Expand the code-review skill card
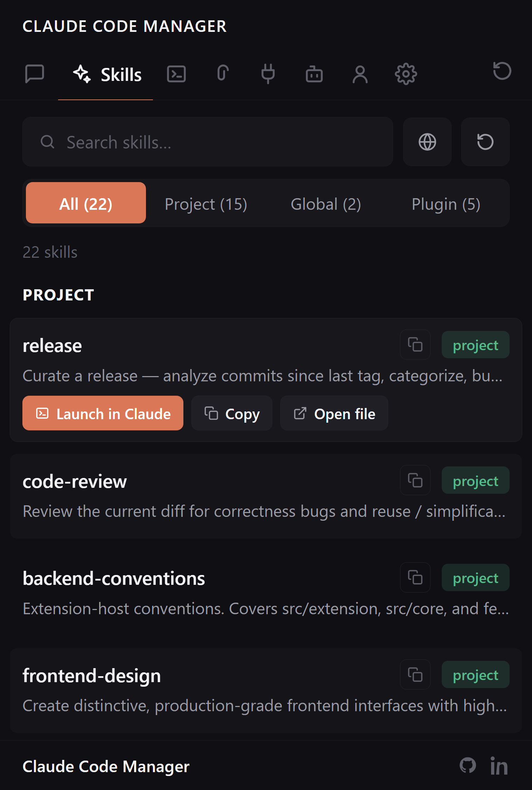The height and width of the screenshot is (790, 532). pyautogui.click(x=266, y=496)
